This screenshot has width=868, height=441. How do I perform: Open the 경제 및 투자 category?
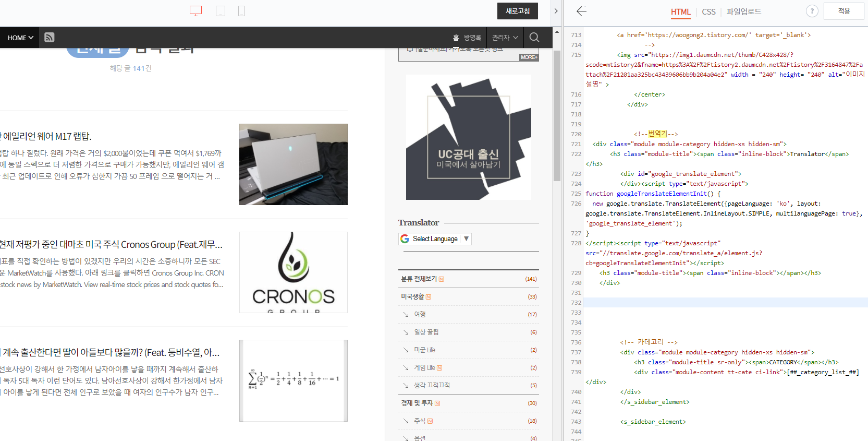(x=417, y=403)
